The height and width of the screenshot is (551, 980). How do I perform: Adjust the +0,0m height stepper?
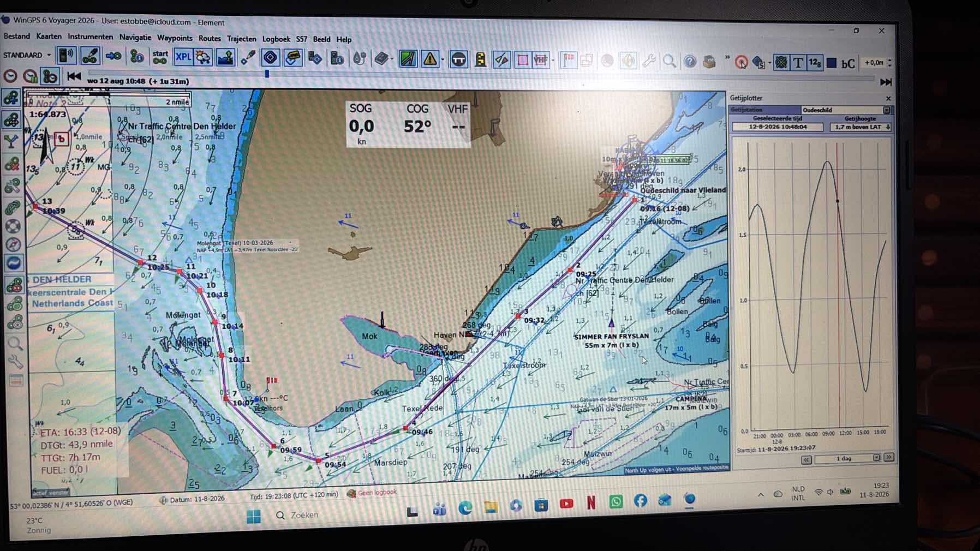pyautogui.click(x=889, y=63)
